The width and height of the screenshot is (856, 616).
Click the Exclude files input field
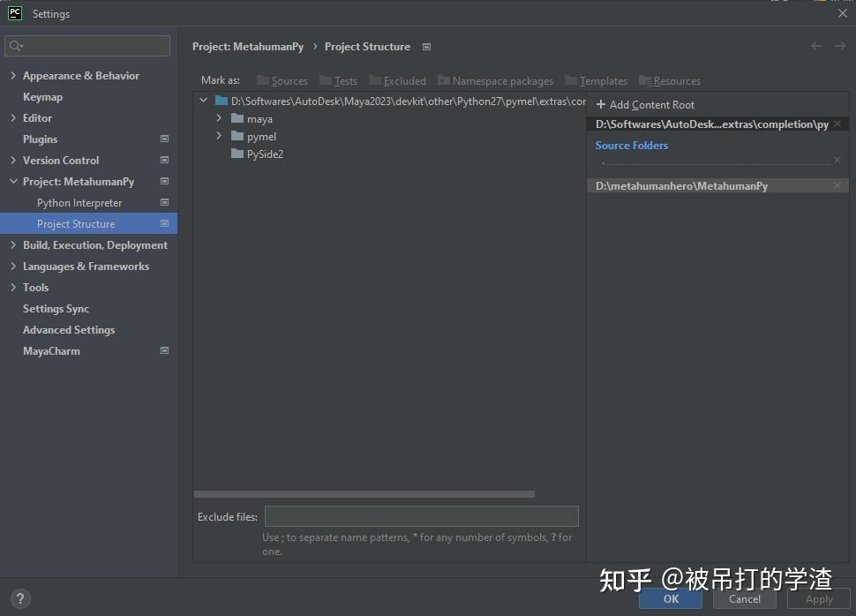pyautogui.click(x=421, y=516)
